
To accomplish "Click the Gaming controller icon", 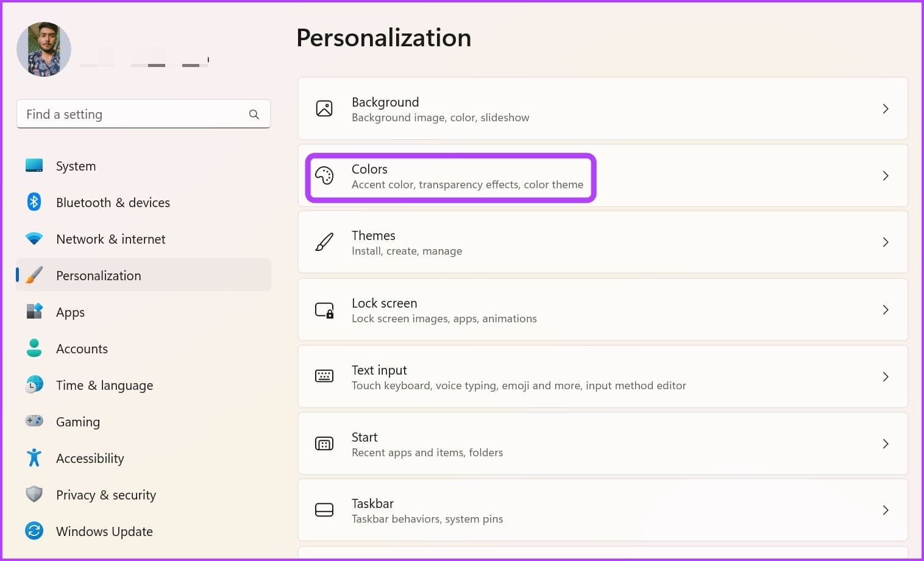I will 34,420.
